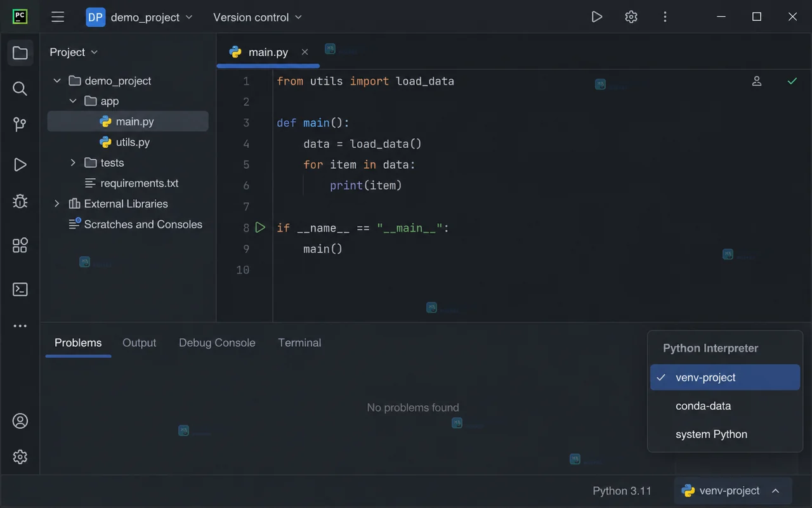Click the 'No problems found' message
The width and height of the screenshot is (812, 508).
pyautogui.click(x=413, y=408)
